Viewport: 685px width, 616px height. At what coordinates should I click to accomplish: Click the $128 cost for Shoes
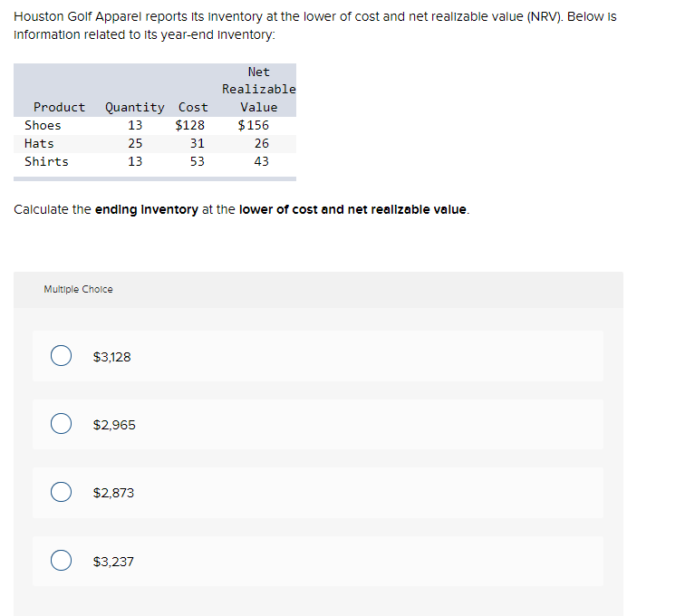pyautogui.click(x=190, y=125)
